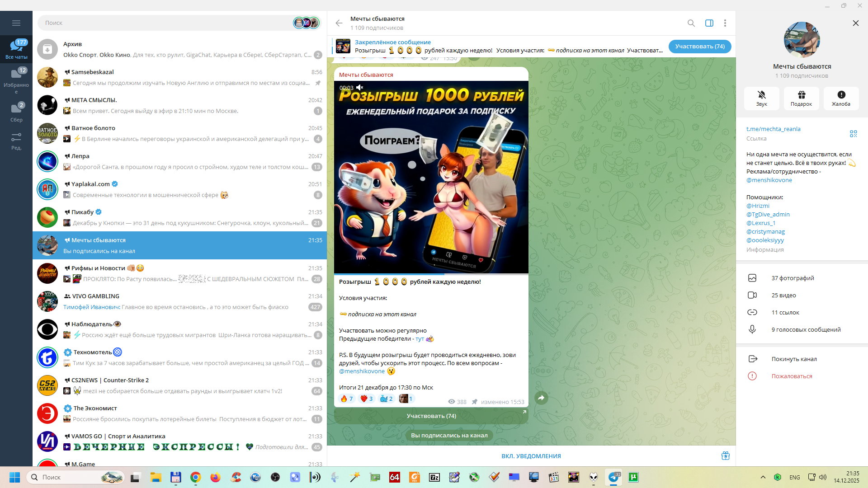868x488 pixels.
Task: Open the @menshikovone link in channel info
Action: [769, 180]
